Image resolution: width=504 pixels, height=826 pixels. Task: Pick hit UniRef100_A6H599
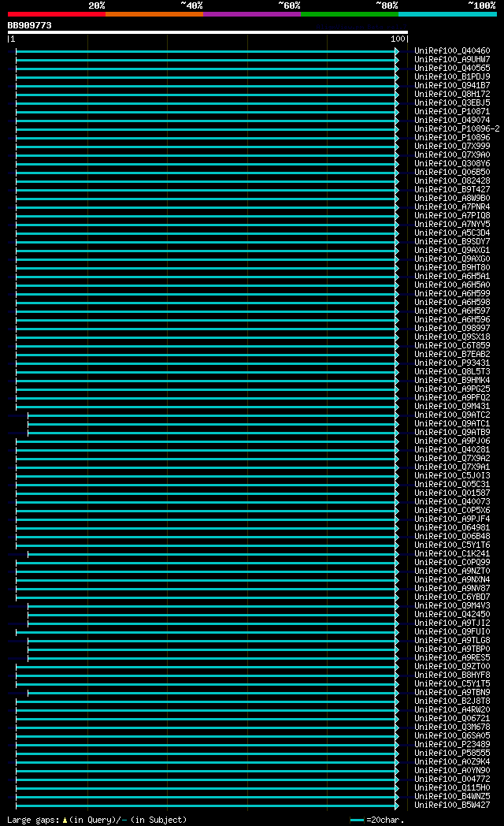point(452,294)
